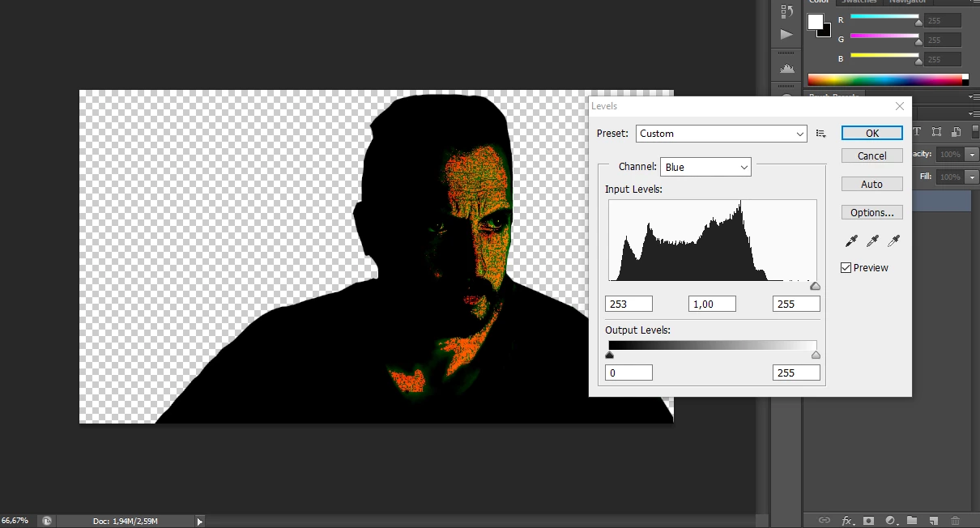Open Levels Options...
980x528 pixels.
[x=872, y=212]
